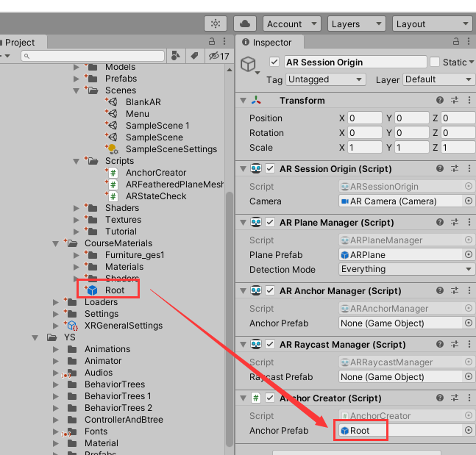This screenshot has width=476, height=455.
Task: Collapse the Scenes folder
Action: [77, 90]
